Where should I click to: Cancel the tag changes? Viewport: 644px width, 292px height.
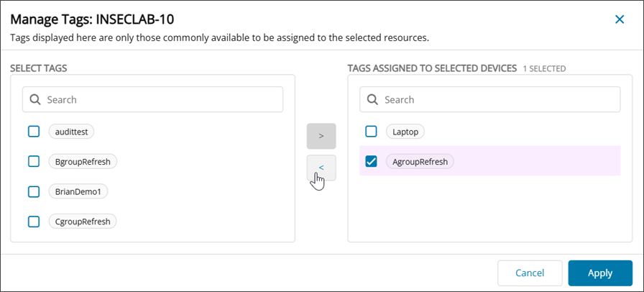coord(530,273)
